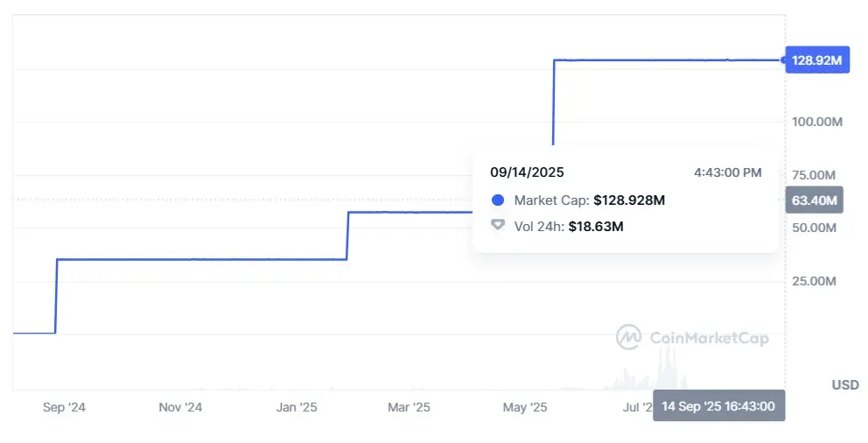The width and height of the screenshot is (868, 443).
Task: Click the 14 Sep '25 16:43:00 date label
Action: click(x=719, y=407)
